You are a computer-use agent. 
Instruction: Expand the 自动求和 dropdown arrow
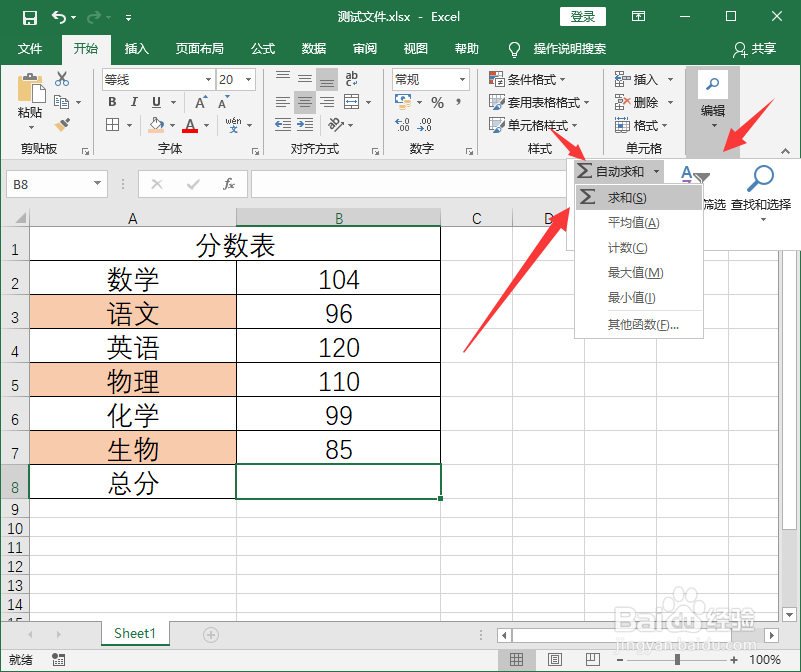point(656,170)
